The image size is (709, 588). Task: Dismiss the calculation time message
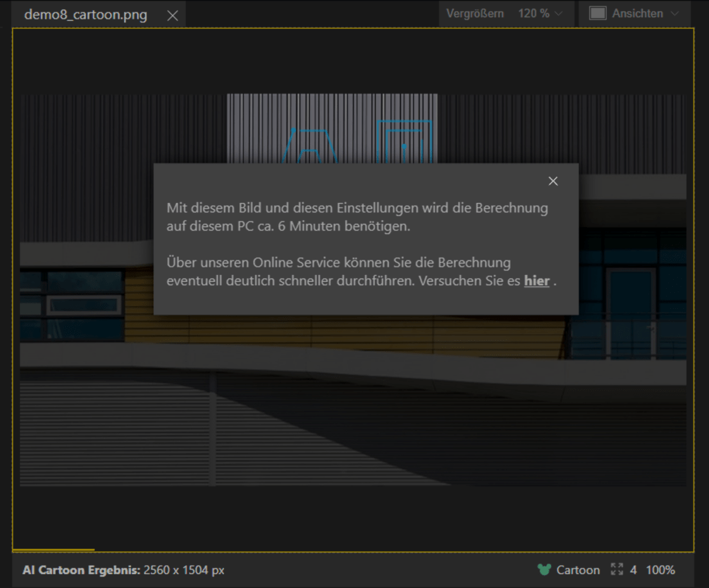pos(552,181)
